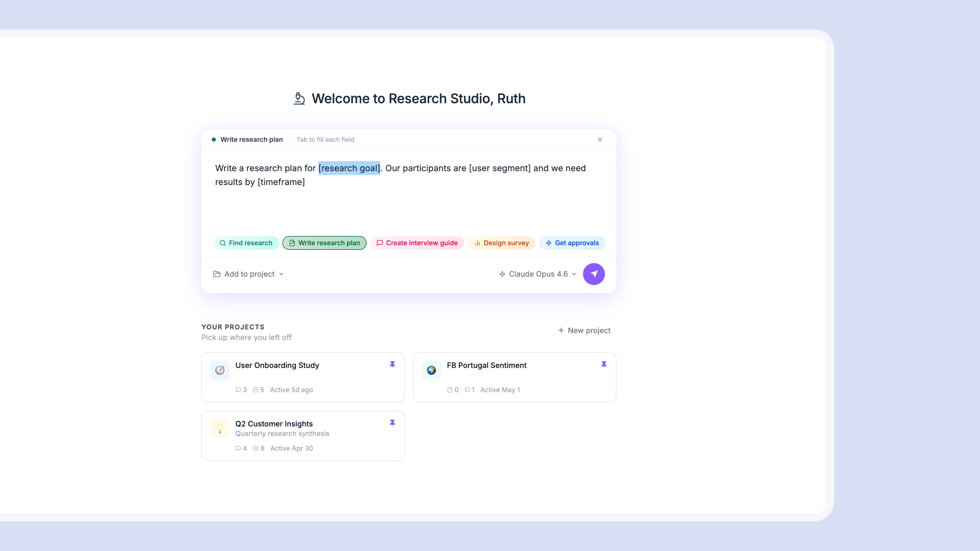Choose the Find research chip
Viewport: 980px width, 551px height.
[x=246, y=243]
